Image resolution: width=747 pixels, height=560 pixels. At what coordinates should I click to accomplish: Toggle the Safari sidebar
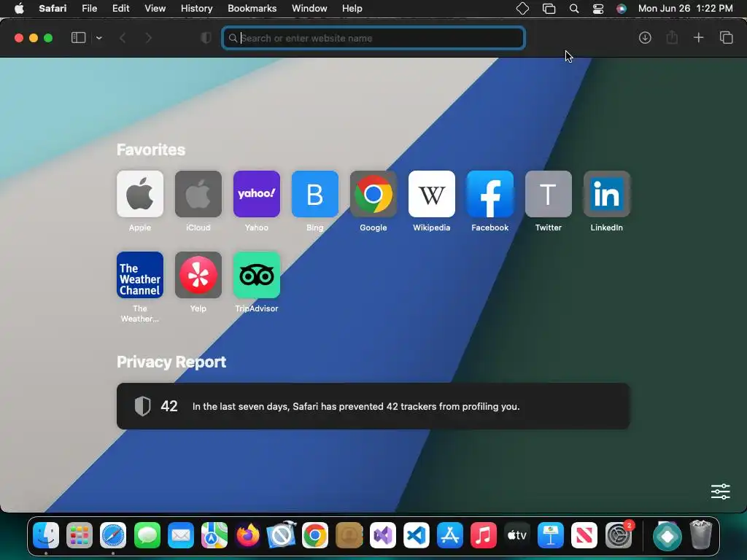point(78,38)
